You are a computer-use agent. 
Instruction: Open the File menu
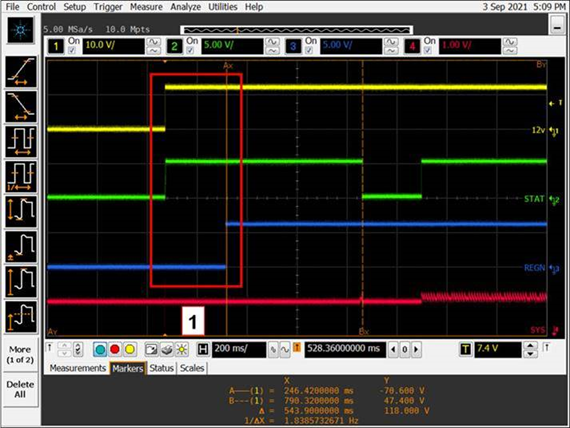(12, 7)
